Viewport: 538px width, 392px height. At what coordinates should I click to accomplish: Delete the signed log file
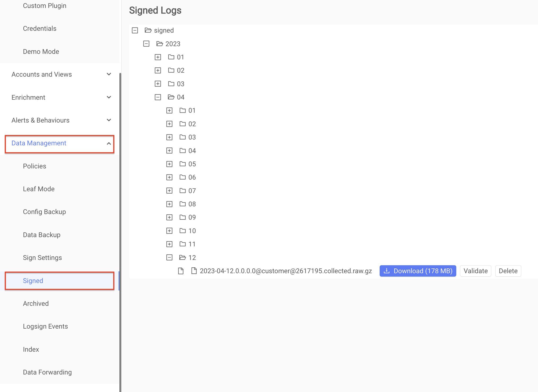tap(508, 271)
